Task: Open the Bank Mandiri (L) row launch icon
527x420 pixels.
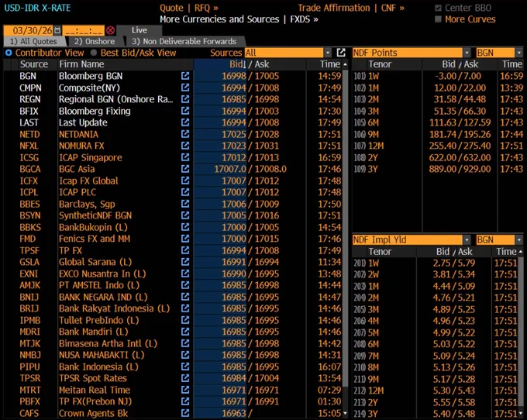Action: [x=185, y=332]
